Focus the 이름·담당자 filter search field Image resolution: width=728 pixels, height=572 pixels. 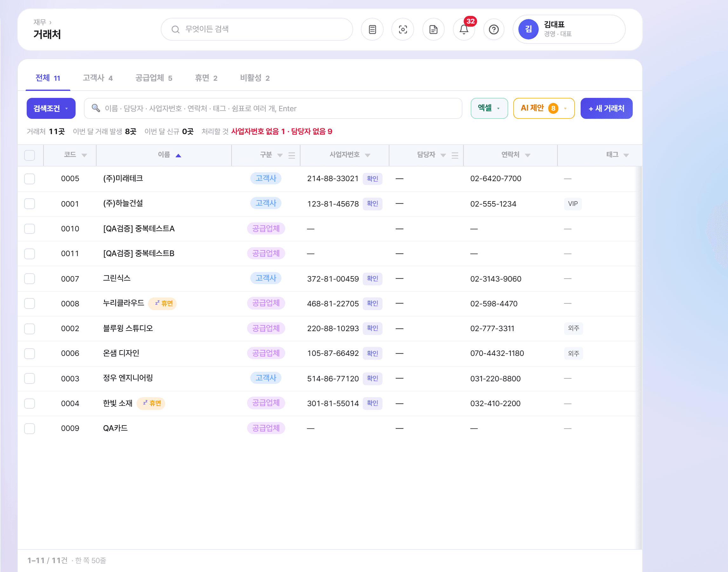[x=273, y=108]
